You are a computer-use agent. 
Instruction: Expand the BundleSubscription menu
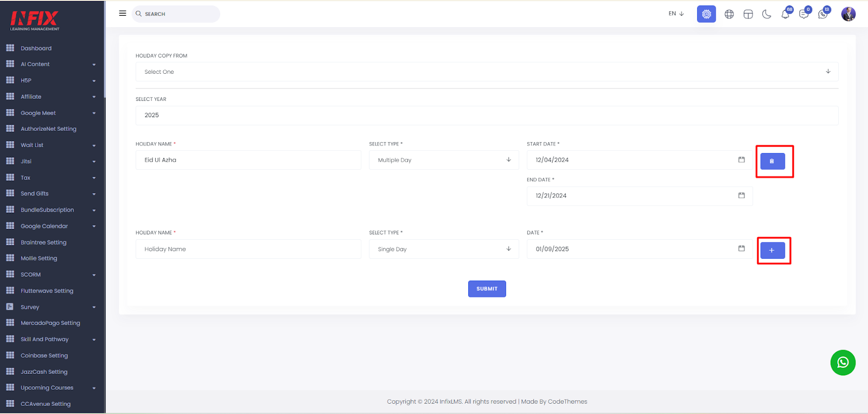tap(52, 209)
